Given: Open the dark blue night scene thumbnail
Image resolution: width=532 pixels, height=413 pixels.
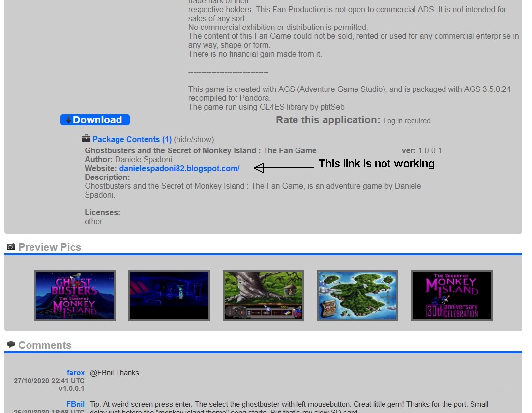Looking at the screenshot, I should point(169,295).
